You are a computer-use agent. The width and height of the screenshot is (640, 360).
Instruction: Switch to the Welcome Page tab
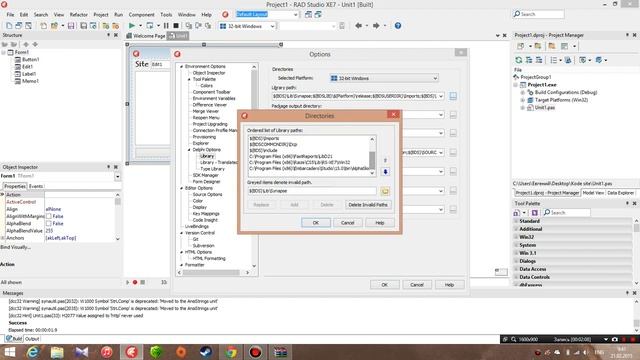pos(146,36)
